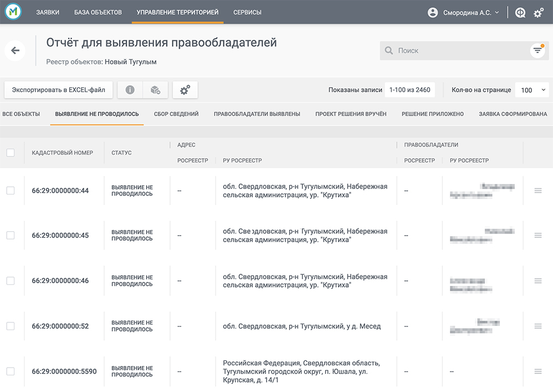Click the search magnifier icon
The height and width of the screenshot is (392, 553).
389,50
